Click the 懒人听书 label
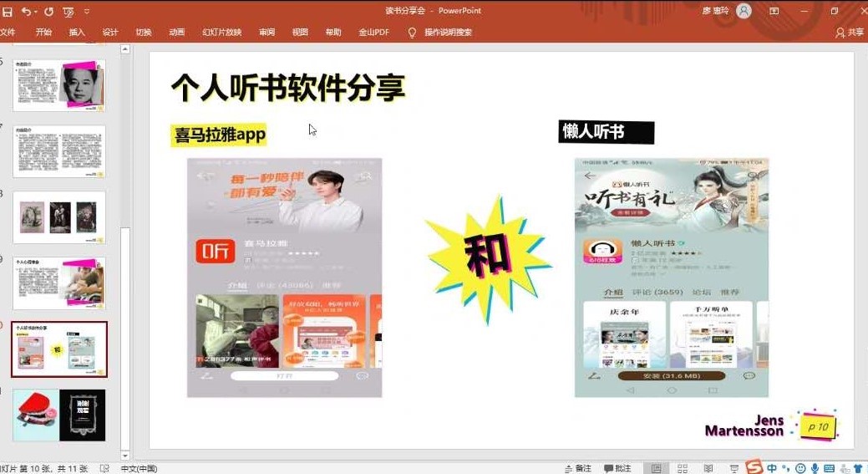868x474 pixels. (x=607, y=132)
